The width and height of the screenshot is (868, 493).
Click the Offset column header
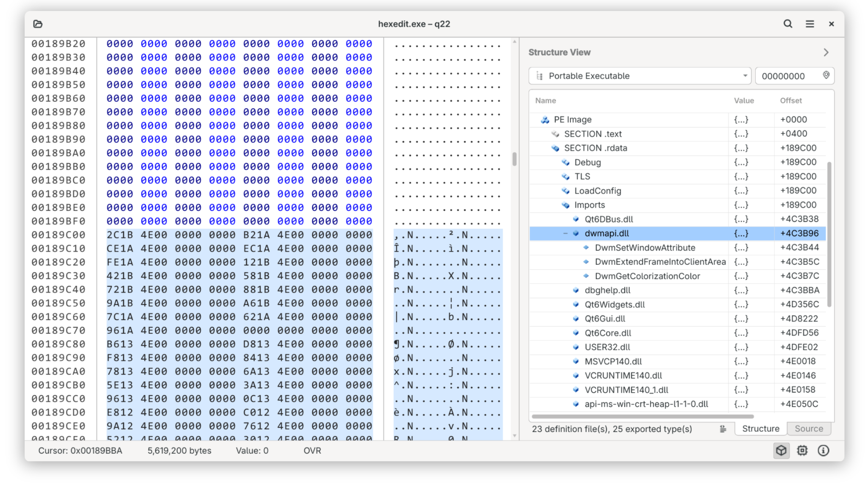coord(791,100)
